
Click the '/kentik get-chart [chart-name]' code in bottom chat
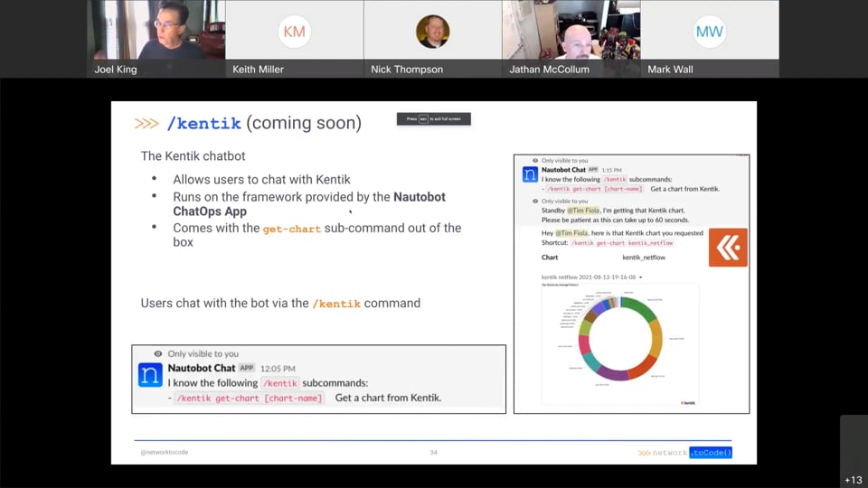pos(249,398)
